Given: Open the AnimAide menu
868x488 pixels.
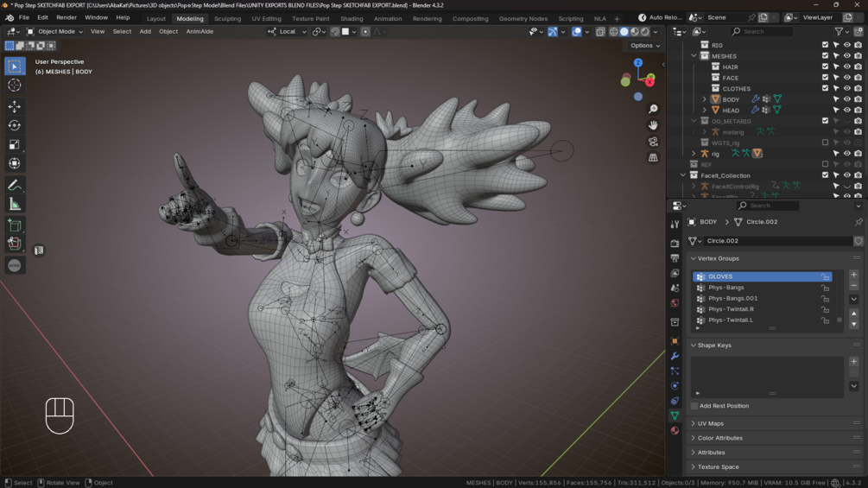Looking at the screenshot, I should [x=200, y=32].
